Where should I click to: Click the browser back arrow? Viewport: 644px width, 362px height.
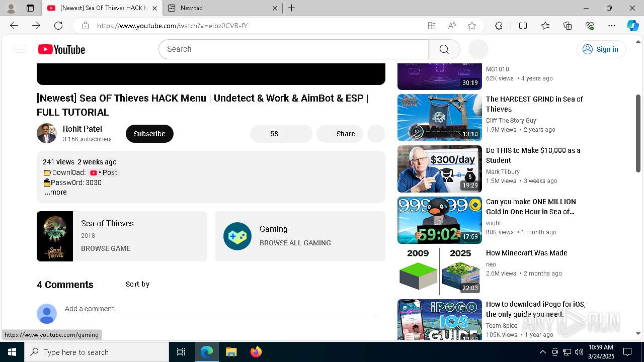[14, 26]
